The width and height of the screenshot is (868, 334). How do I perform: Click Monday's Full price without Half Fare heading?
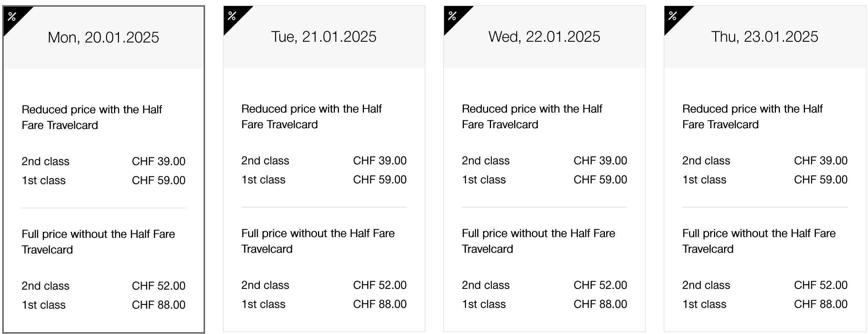coord(98,242)
